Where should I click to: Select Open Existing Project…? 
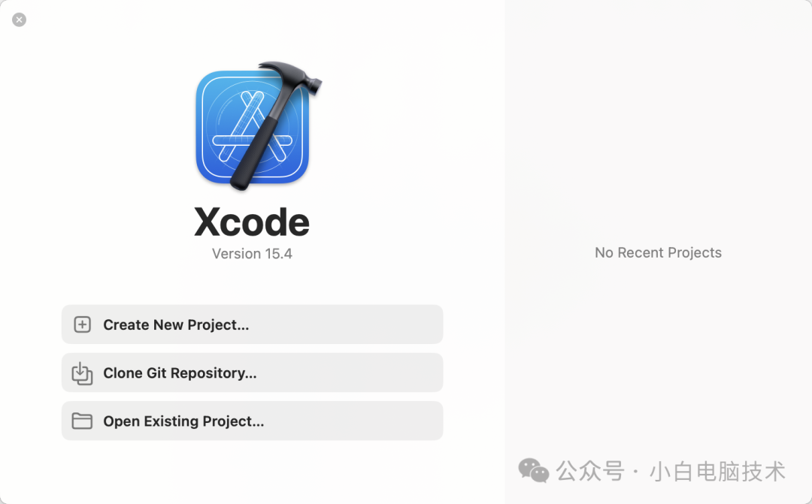252,421
